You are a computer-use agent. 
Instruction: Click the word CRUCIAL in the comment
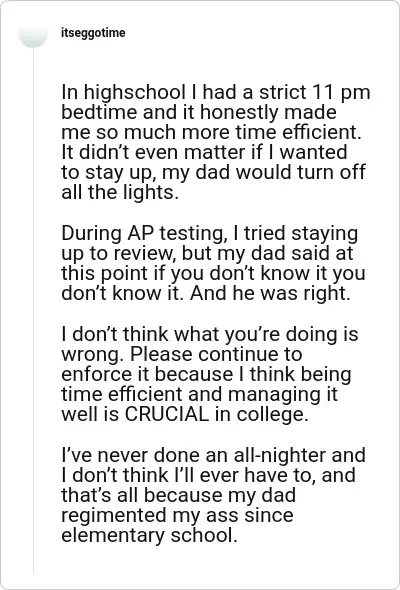pyautogui.click(x=166, y=414)
